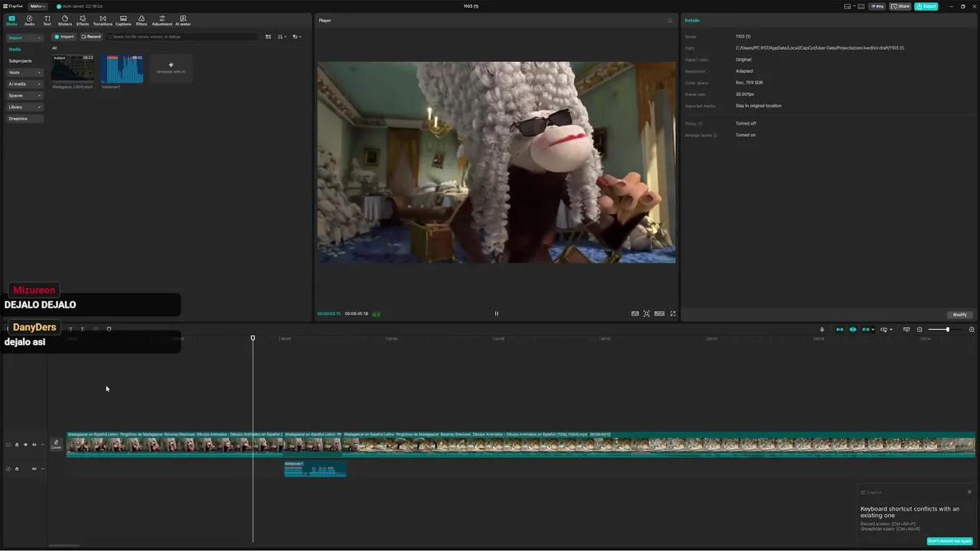
Task: Open the Adjustment tab
Action: (162, 21)
